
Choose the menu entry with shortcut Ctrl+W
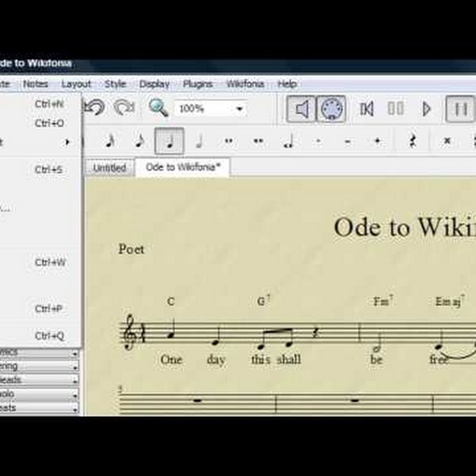click(40, 262)
